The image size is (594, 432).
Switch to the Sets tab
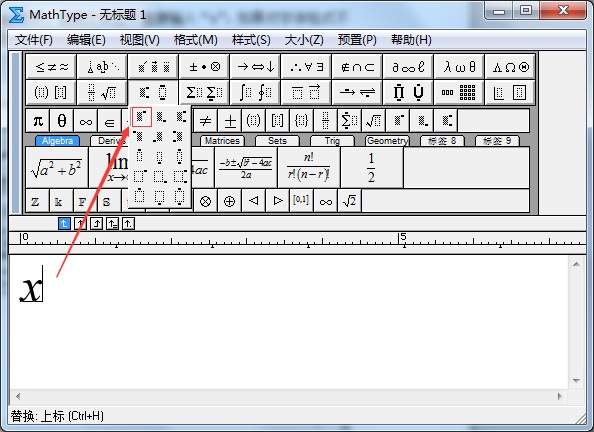coord(277,141)
